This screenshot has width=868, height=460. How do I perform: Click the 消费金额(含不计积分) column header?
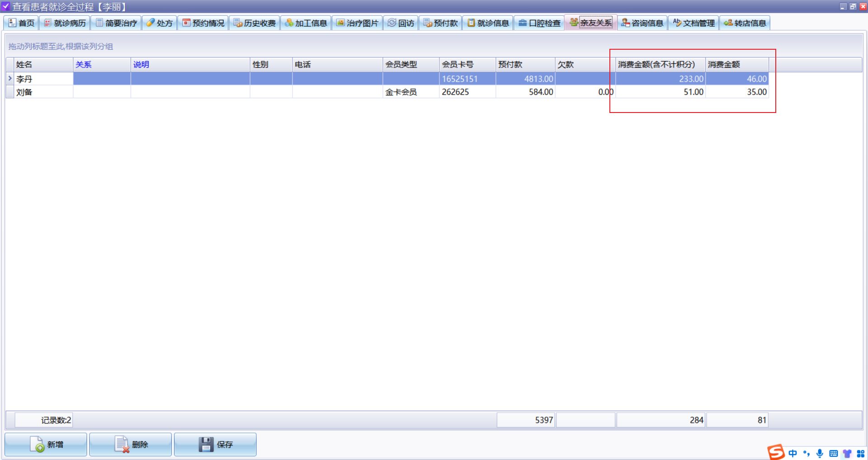point(660,65)
